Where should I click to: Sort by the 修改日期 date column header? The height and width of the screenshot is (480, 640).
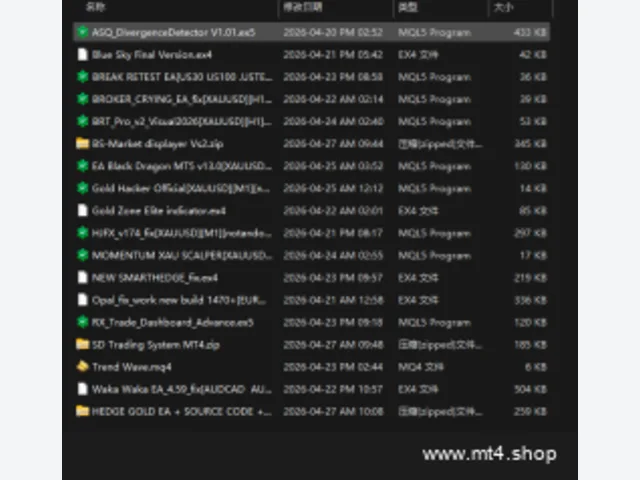coord(303,7)
